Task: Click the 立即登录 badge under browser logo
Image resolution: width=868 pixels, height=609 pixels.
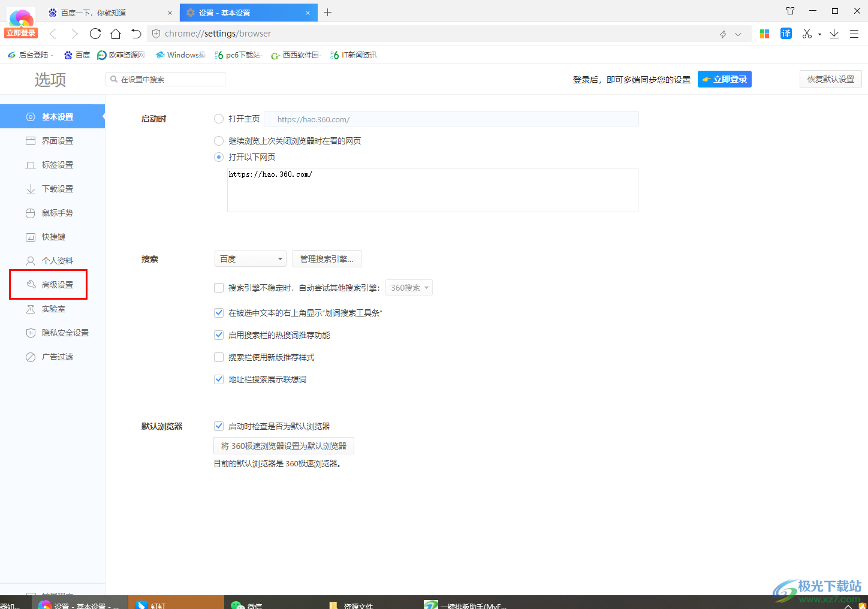Action: click(21, 33)
